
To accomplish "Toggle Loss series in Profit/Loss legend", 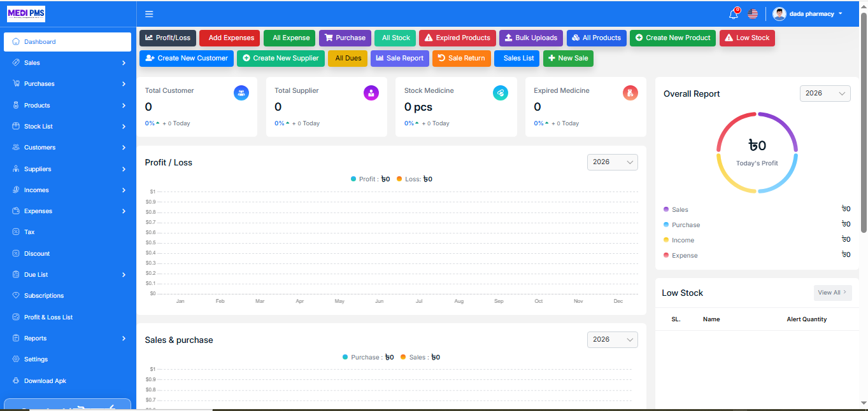I will click(415, 179).
